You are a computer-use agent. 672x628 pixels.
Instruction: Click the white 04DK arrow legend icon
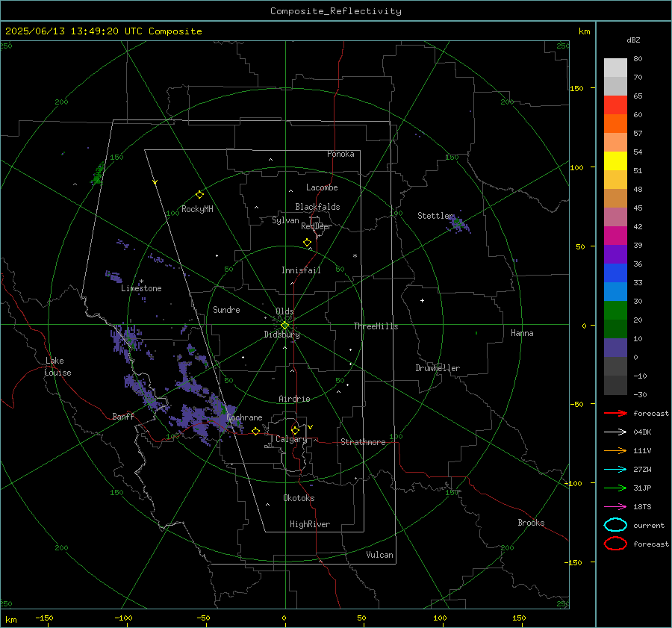(x=615, y=432)
